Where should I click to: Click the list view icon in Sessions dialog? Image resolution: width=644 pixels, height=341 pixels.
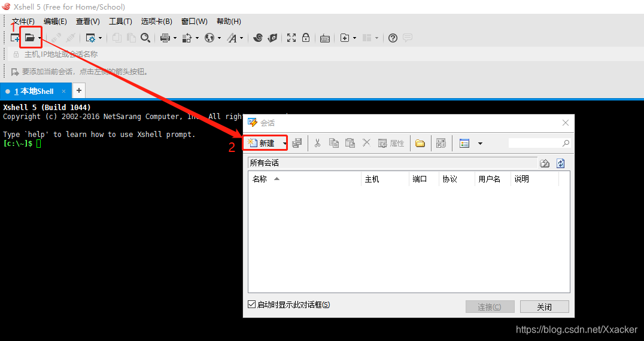[x=464, y=143]
